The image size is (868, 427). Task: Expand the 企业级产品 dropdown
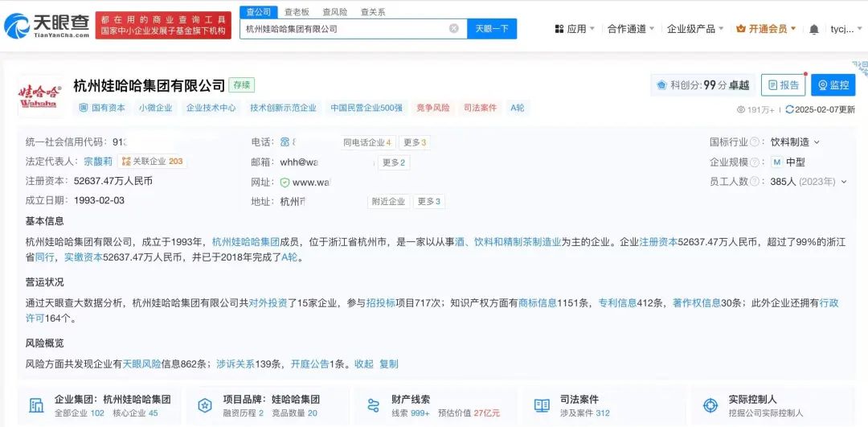click(721, 29)
